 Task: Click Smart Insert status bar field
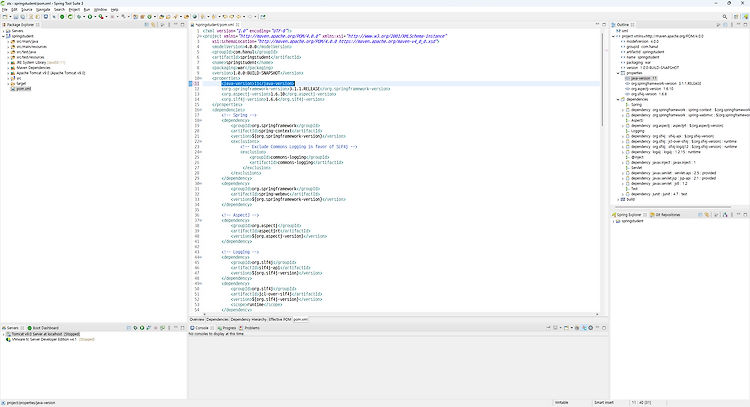(x=604, y=403)
